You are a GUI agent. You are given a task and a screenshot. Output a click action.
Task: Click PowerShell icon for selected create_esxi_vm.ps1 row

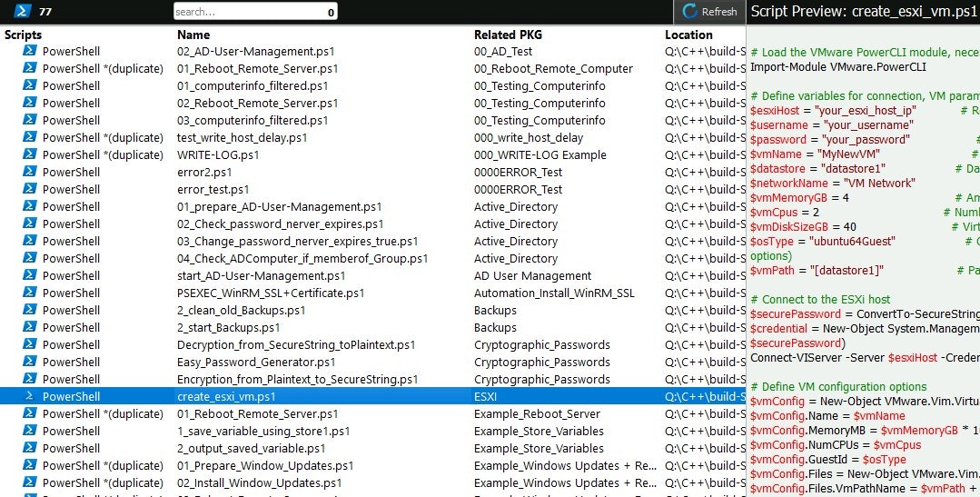click(x=29, y=396)
